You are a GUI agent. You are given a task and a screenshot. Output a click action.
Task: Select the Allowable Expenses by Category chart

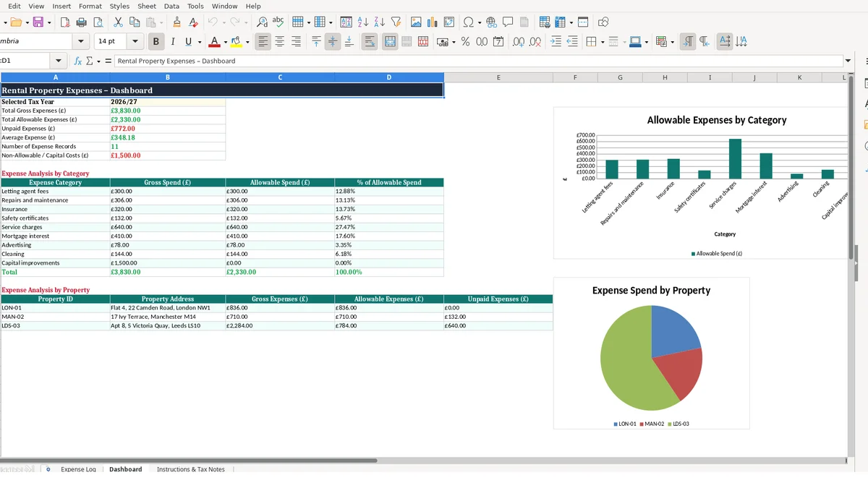(700, 183)
